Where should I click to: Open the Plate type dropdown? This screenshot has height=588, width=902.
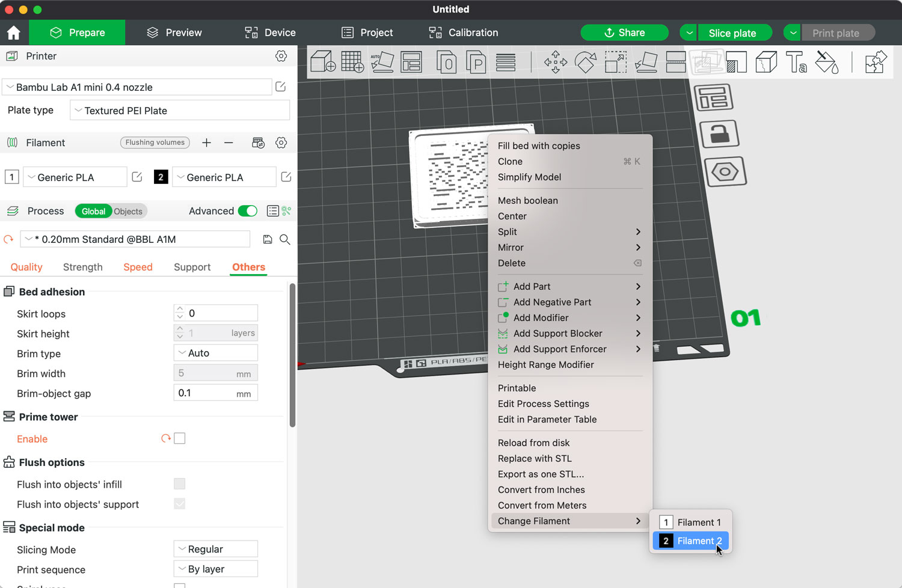179,110
